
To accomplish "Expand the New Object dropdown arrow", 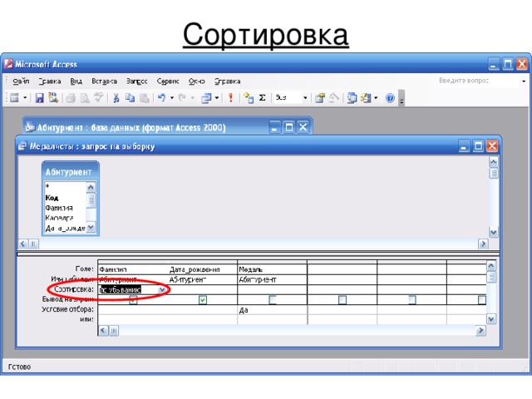I will [x=376, y=98].
